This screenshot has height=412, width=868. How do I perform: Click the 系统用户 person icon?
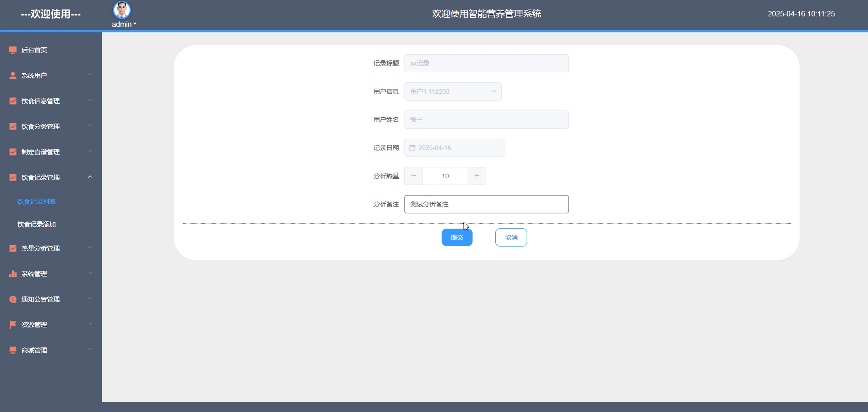13,75
